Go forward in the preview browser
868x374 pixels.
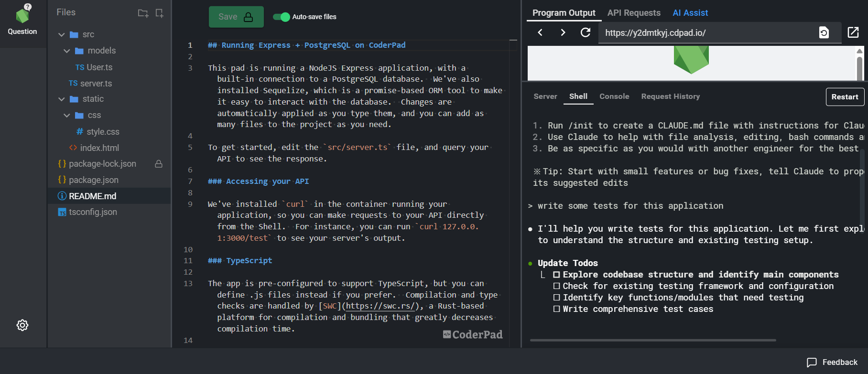click(563, 32)
